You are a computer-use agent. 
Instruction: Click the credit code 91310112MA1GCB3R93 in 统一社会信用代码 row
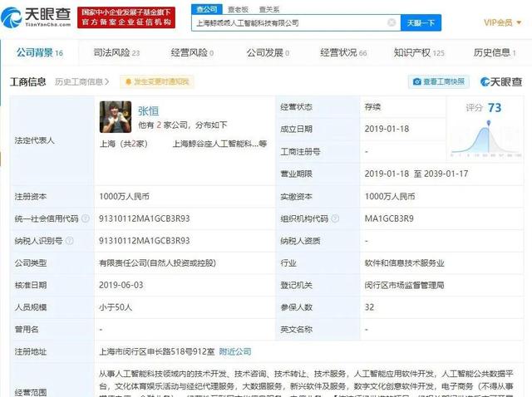click(144, 218)
